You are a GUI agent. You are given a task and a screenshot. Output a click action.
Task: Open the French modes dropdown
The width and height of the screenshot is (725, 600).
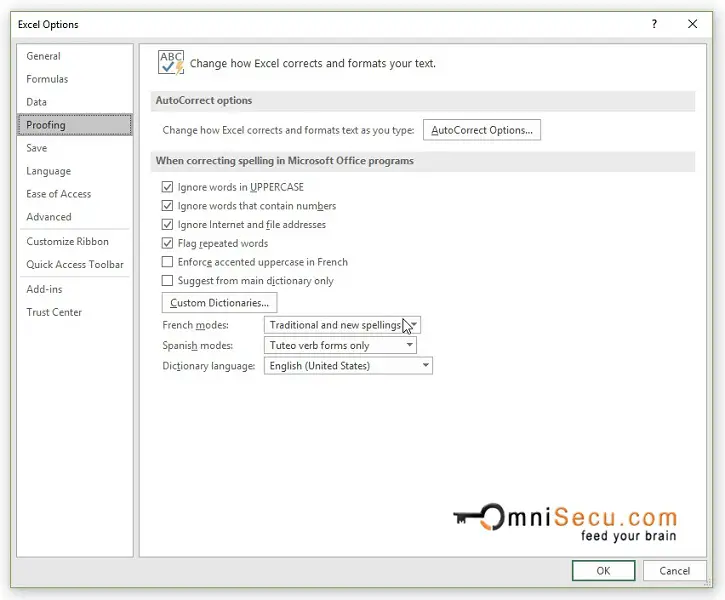pos(342,325)
